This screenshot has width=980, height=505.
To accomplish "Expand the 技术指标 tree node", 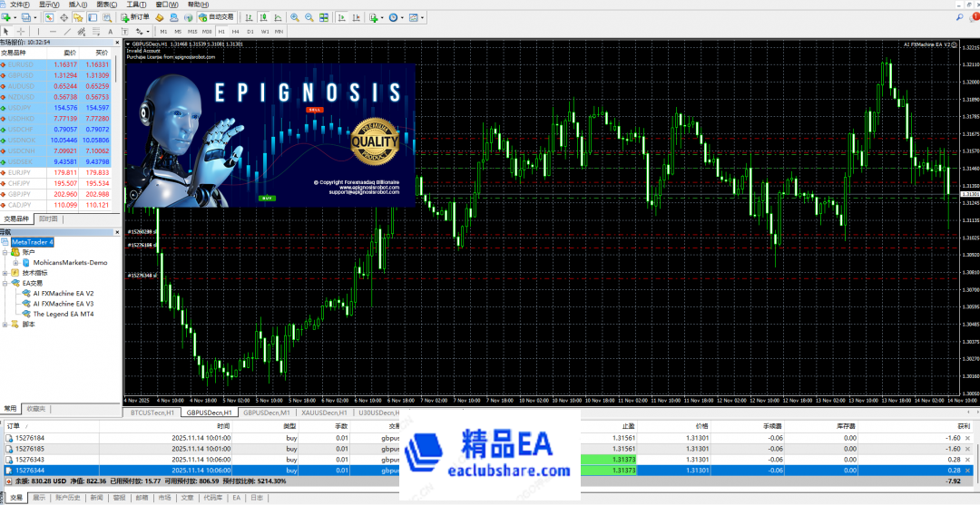I will coord(5,272).
